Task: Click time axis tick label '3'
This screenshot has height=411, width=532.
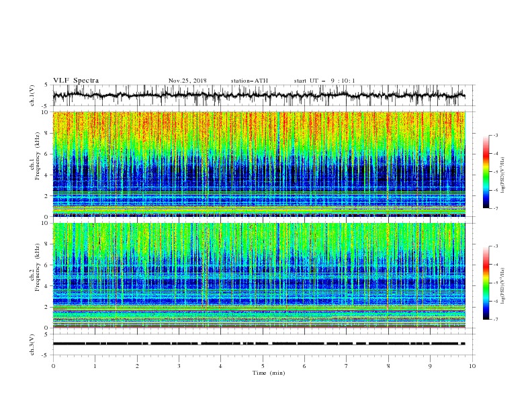Action: point(179,366)
